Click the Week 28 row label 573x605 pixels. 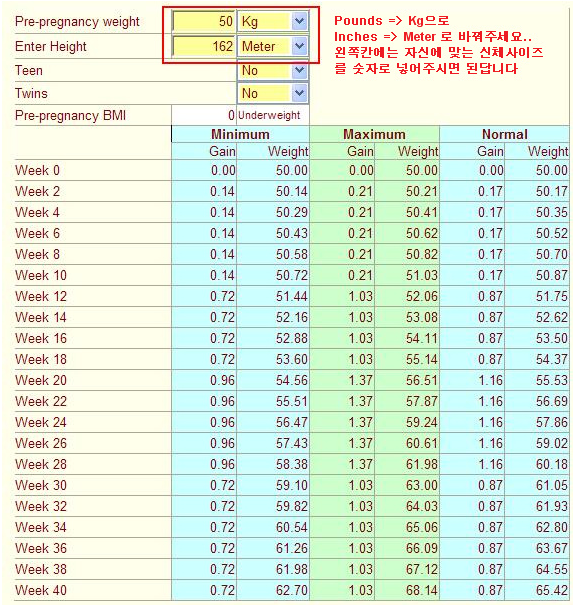coord(41,464)
